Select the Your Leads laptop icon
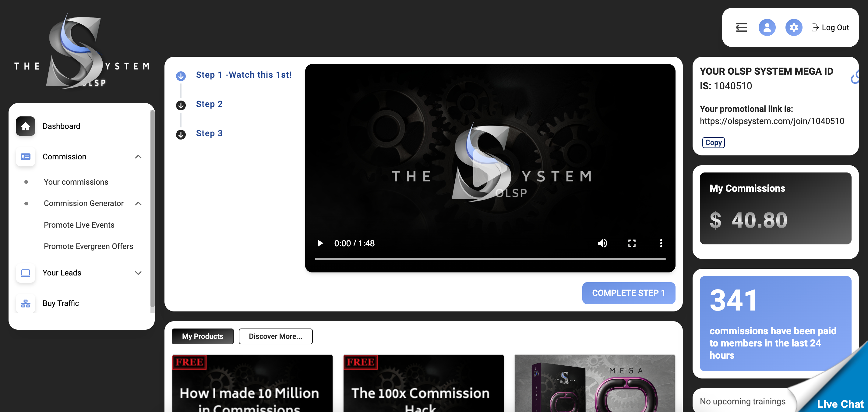This screenshot has height=412, width=868. tap(25, 273)
